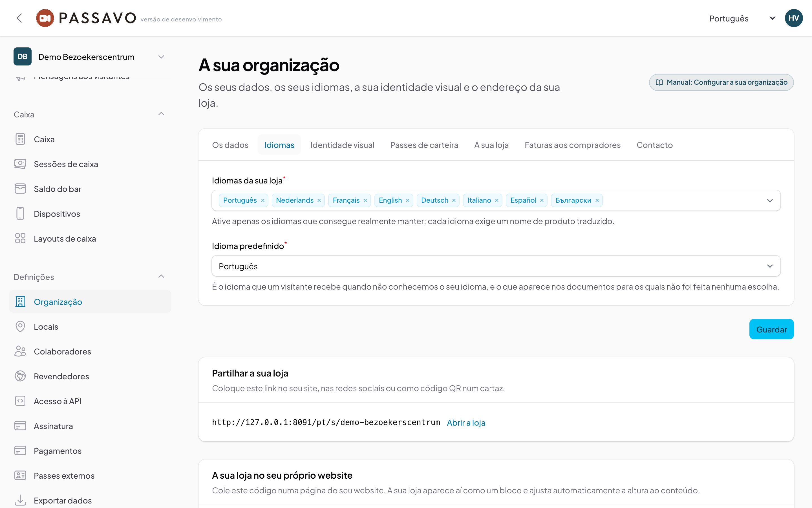Open Layouts de caixa grid icon
The image size is (812, 508).
coord(20,238)
